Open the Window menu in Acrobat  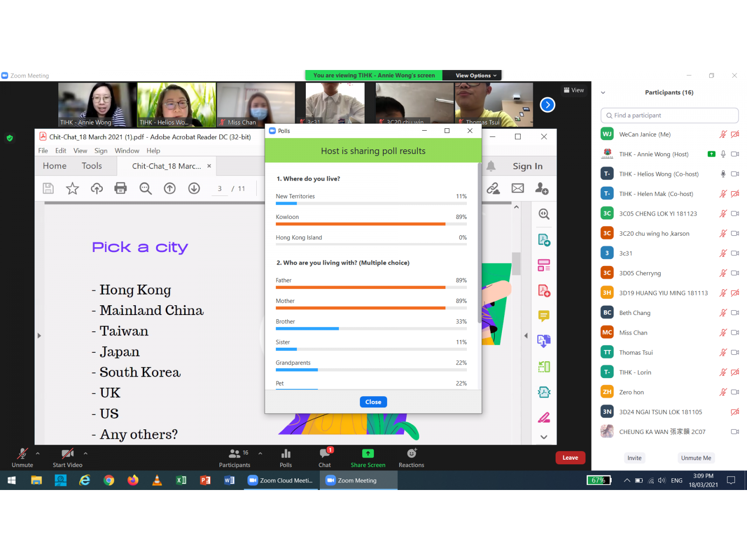[127, 151]
